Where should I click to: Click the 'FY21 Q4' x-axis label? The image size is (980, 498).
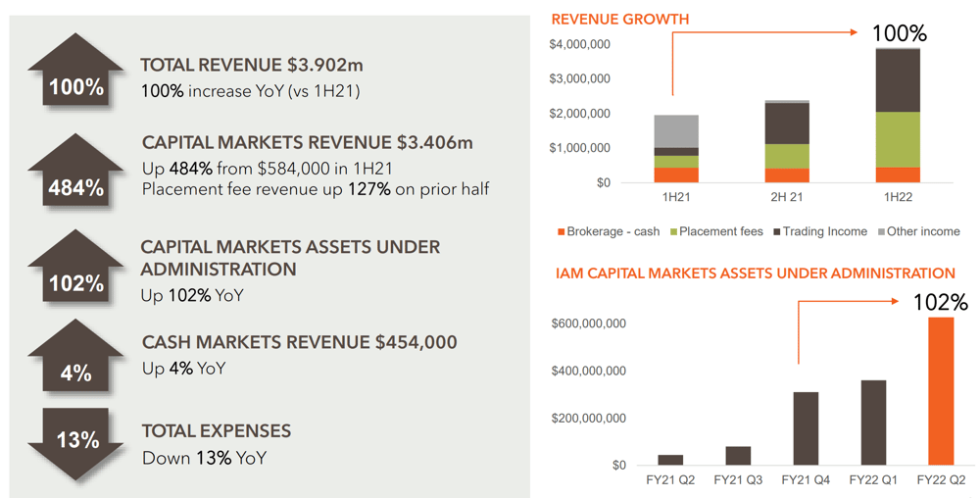pyautogui.click(x=806, y=480)
